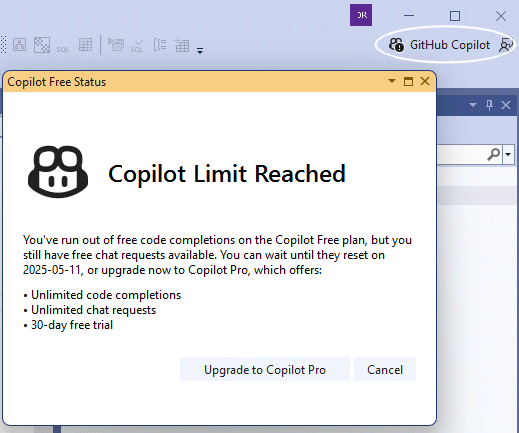The width and height of the screenshot is (519, 433).
Task: Show the results table grid icon
Action: tap(85, 44)
